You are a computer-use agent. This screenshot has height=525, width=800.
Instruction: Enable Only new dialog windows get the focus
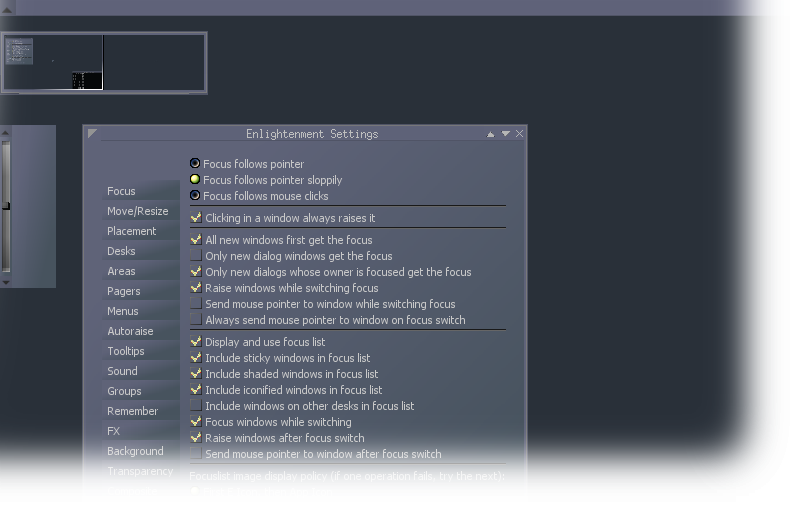196,255
